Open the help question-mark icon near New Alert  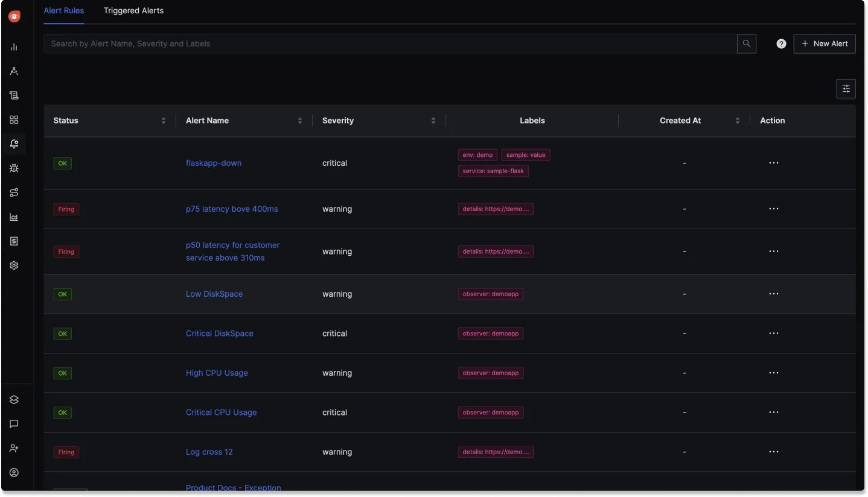780,43
